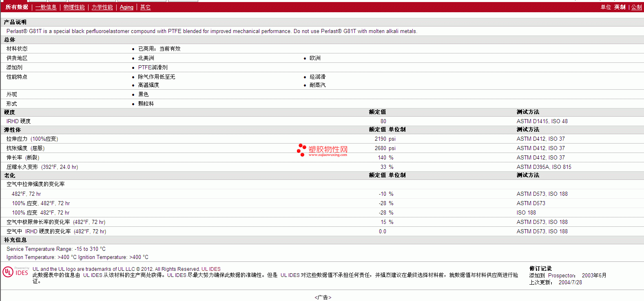Screen dimensions: 644x301
Task: Switch units to 公制
Action: point(637,7)
